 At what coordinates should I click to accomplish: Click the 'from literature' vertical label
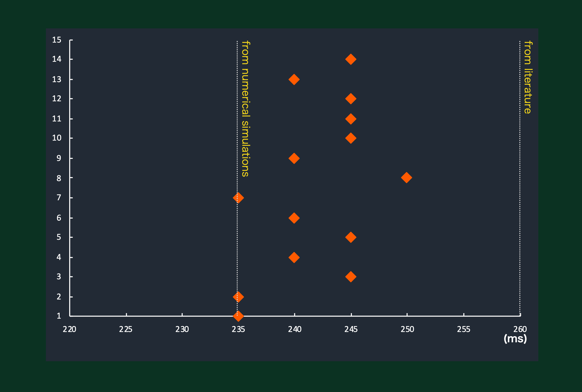click(528, 77)
